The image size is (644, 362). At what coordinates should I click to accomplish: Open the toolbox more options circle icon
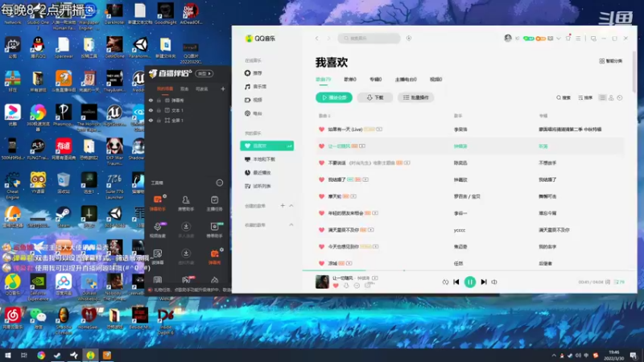point(220,183)
